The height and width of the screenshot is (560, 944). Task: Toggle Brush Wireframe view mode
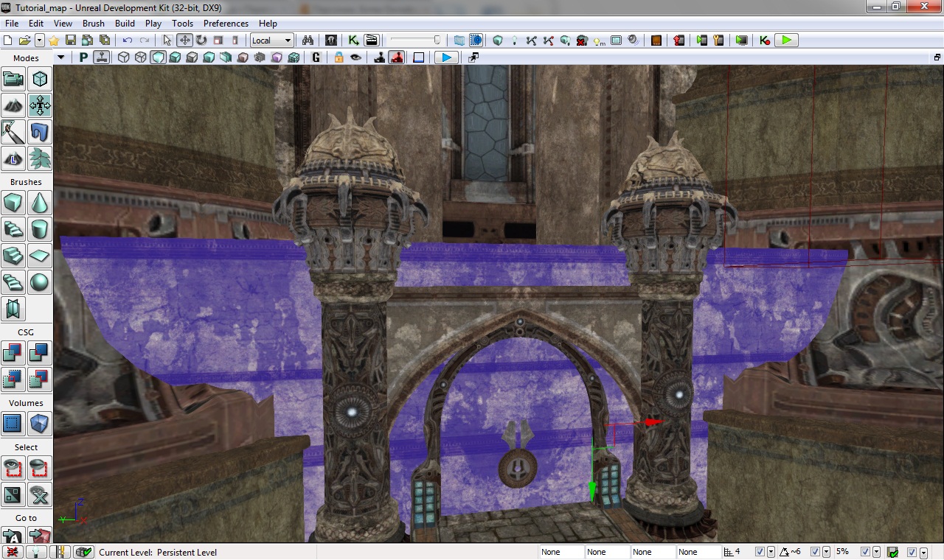pyautogui.click(x=124, y=57)
